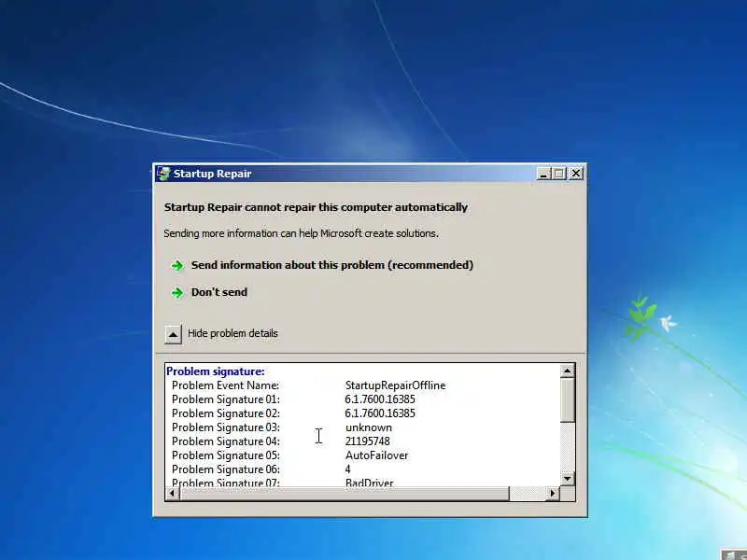Click the Problem Signature 01: label
747x560 pixels.
(x=226, y=399)
